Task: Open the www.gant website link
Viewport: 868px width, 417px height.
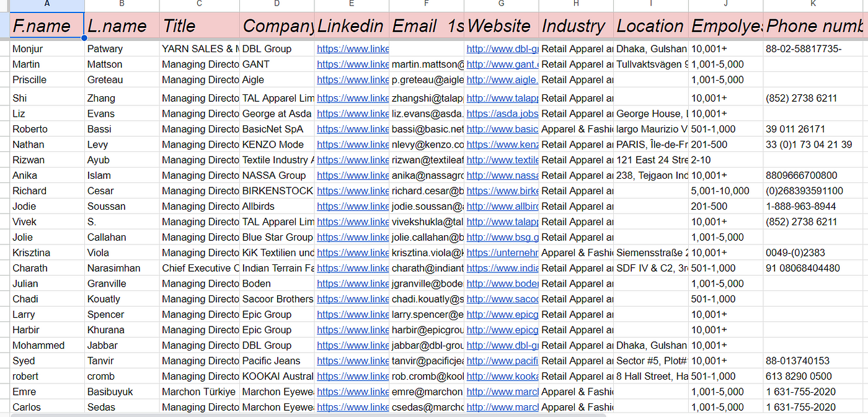Action: coord(503,64)
